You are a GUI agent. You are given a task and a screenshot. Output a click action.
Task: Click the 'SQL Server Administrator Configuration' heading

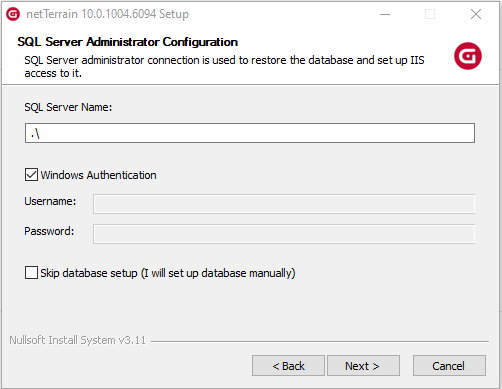(x=128, y=42)
